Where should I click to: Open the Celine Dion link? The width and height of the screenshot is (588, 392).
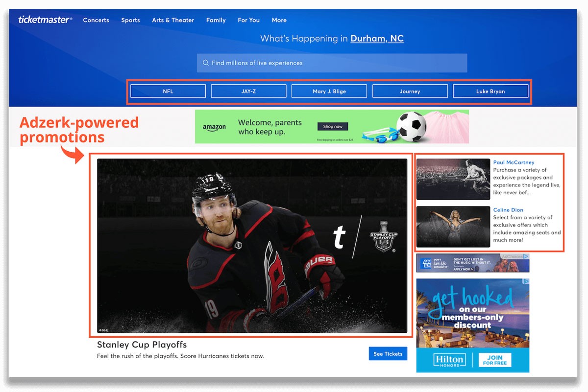pos(508,210)
